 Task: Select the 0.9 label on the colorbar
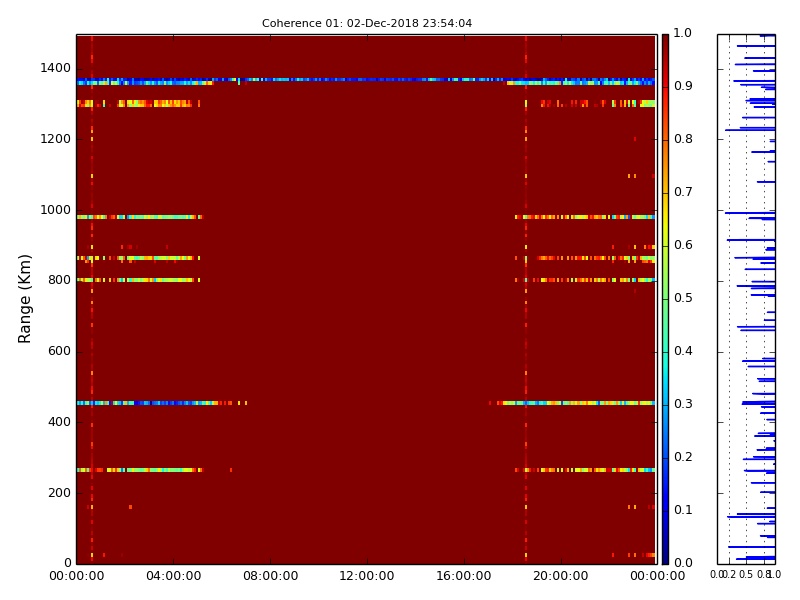[682, 86]
